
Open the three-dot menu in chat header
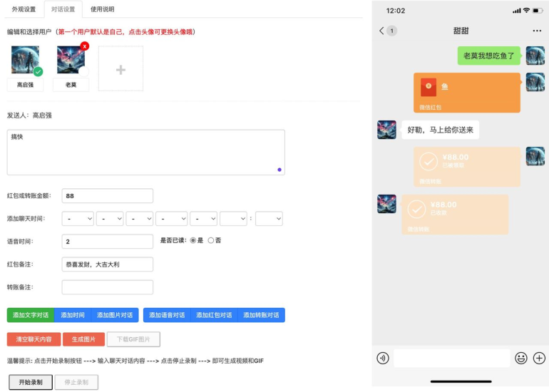[537, 31]
